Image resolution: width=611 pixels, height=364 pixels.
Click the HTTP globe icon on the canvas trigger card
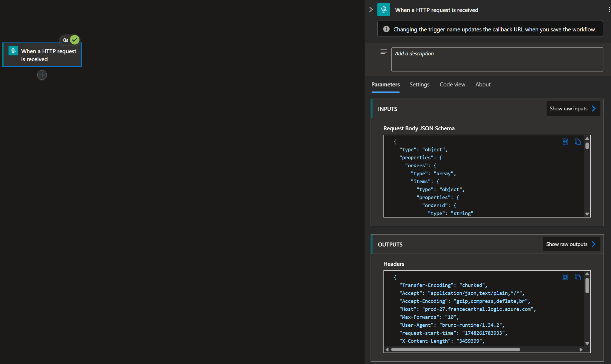tap(13, 51)
